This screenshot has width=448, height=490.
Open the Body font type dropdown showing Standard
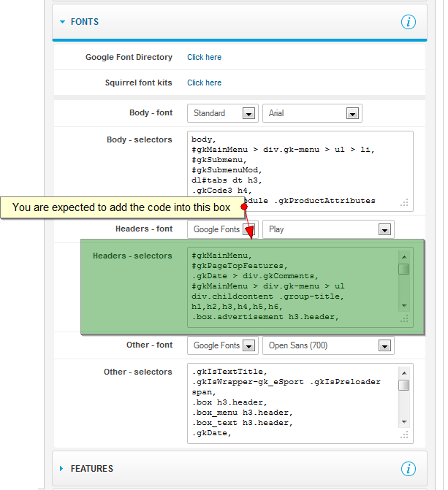click(223, 113)
